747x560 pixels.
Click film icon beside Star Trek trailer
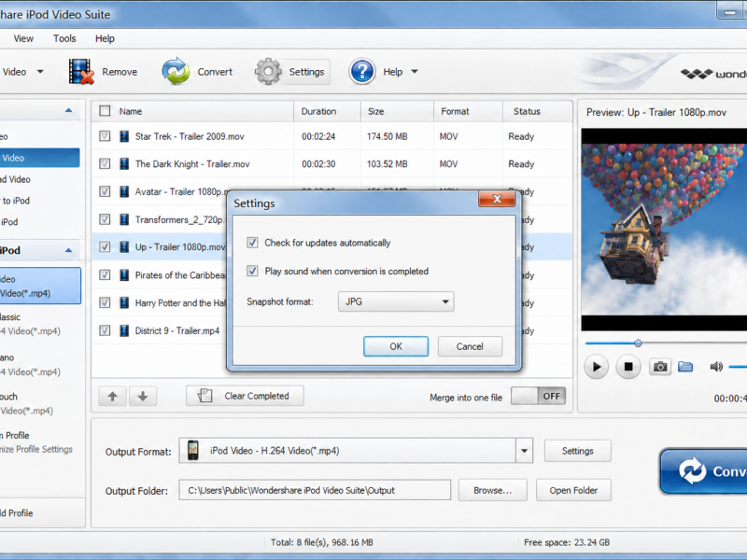coord(124,136)
